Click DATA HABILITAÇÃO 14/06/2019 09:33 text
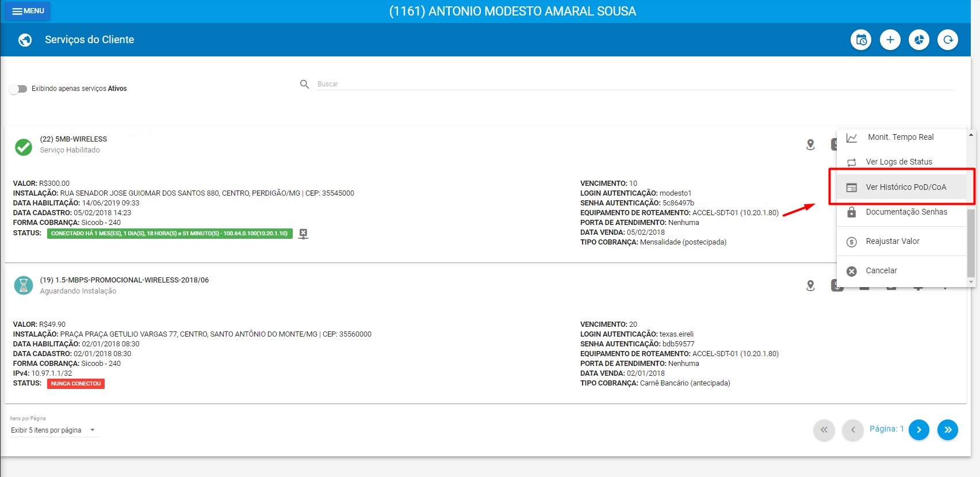The image size is (980, 477). tap(76, 203)
